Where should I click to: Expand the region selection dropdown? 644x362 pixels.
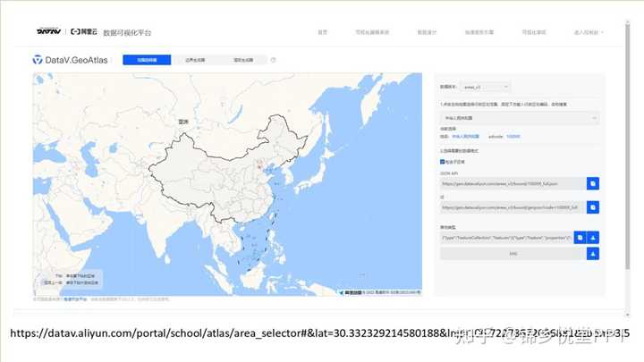[x=519, y=118]
